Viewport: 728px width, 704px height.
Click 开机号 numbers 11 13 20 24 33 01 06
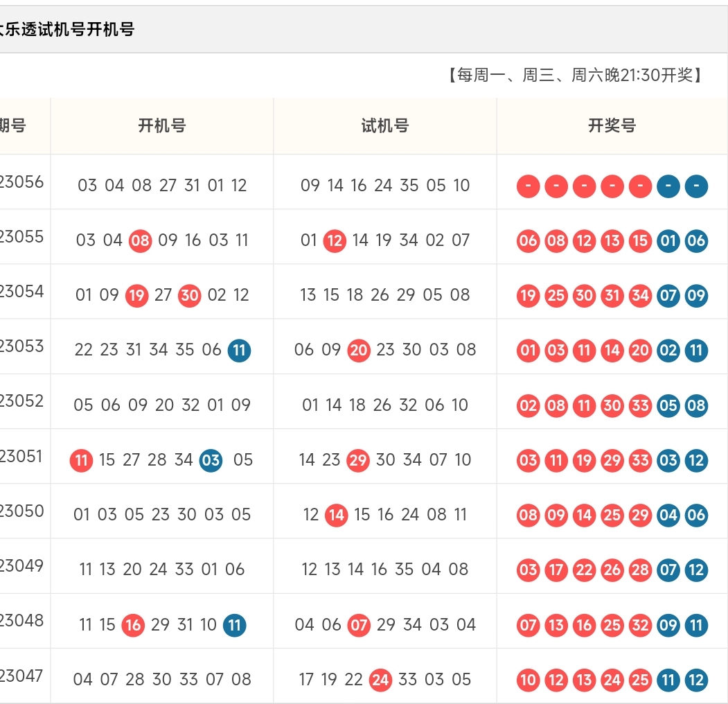(162, 570)
